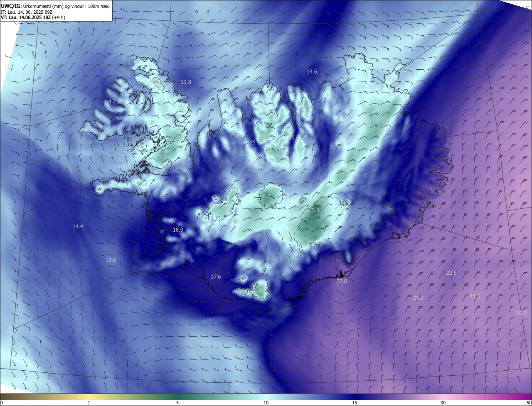Viewport: 532px width, 406px height.
Task: Click the 14.4 value label over the western ocean
Action: [78, 227]
